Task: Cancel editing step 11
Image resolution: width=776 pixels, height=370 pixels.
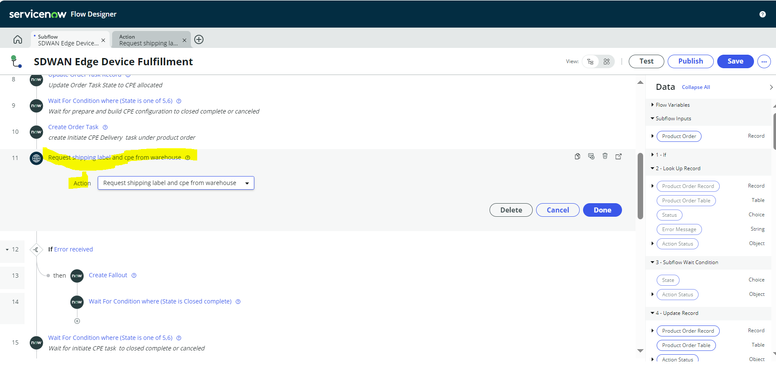Action: tap(558, 210)
